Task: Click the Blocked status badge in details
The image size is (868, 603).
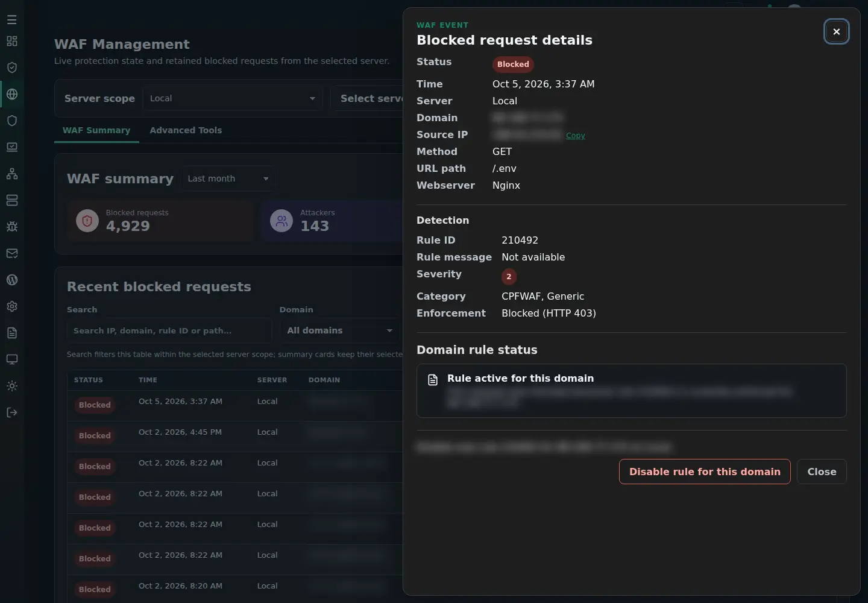Action: tap(513, 64)
